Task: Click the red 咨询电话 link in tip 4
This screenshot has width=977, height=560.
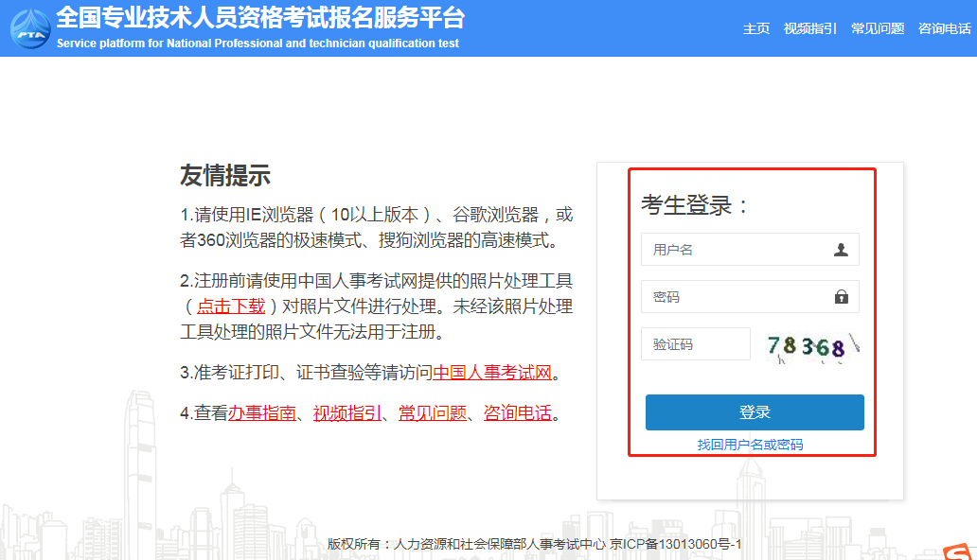Action: tap(517, 413)
